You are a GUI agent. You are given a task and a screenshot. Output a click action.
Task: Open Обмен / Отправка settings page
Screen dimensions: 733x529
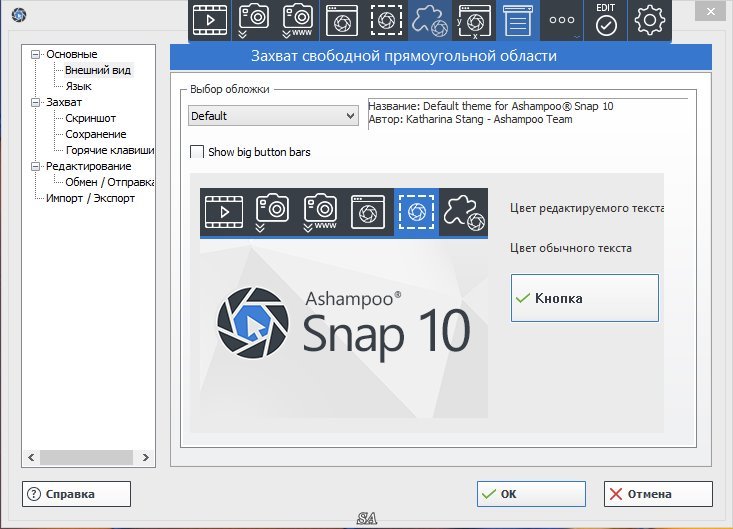(x=110, y=182)
